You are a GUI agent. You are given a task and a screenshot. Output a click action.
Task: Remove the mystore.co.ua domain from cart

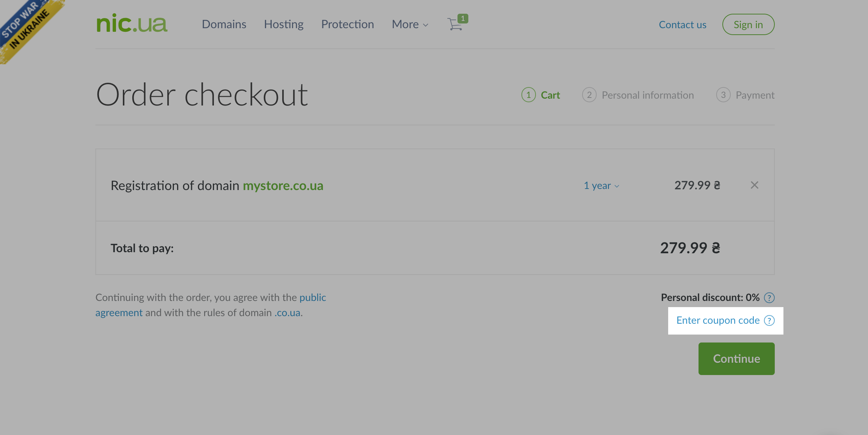click(754, 185)
